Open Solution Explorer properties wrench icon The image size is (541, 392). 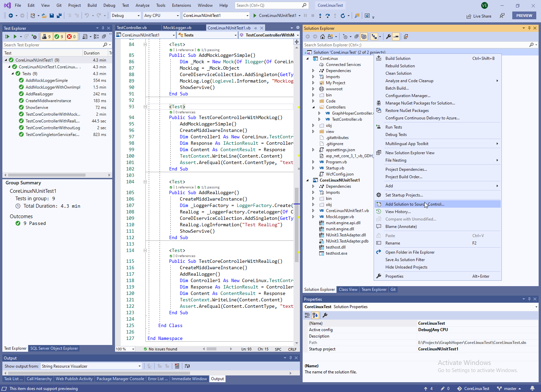coord(388,37)
